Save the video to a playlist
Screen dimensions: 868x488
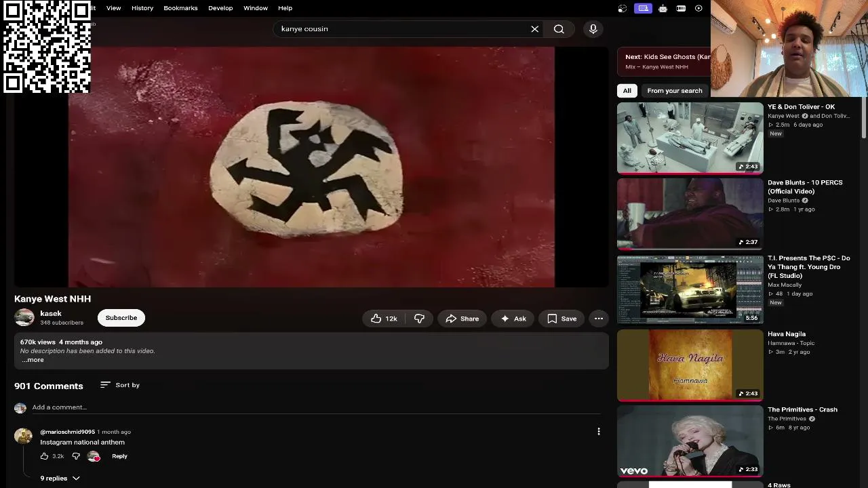coord(561,319)
